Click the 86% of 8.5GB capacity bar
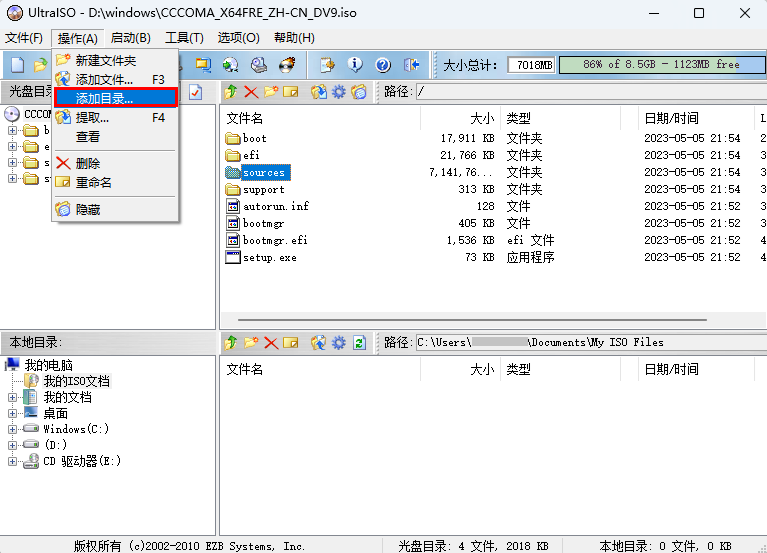This screenshot has height=553, width=767. coord(661,65)
